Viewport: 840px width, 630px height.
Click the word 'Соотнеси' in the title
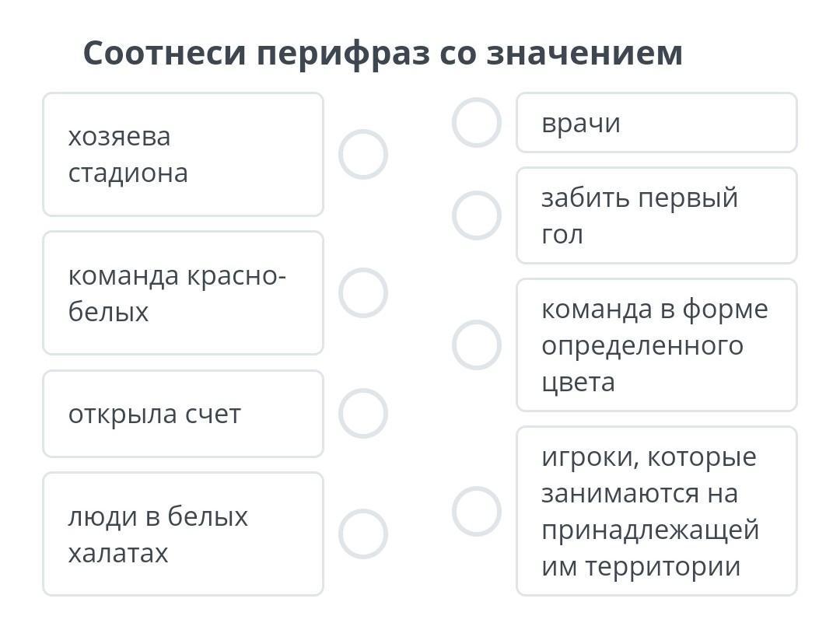[164, 53]
